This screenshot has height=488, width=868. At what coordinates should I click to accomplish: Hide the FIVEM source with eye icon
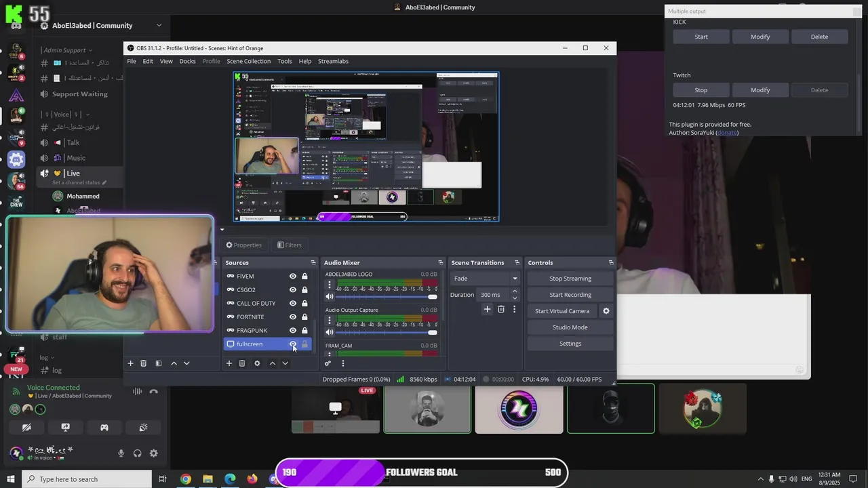click(x=293, y=277)
